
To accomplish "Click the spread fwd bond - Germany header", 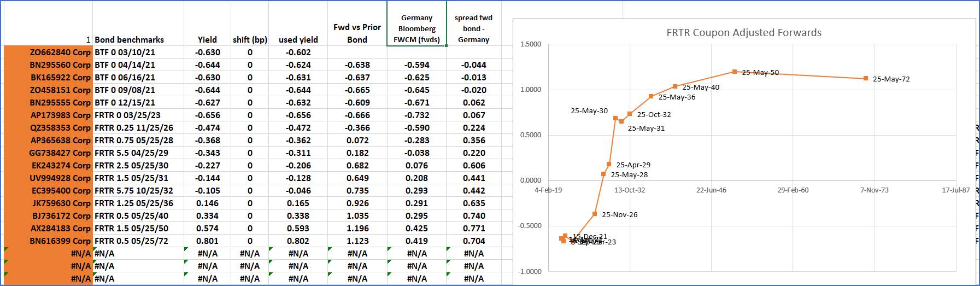I will pyautogui.click(x=473, y=28).
